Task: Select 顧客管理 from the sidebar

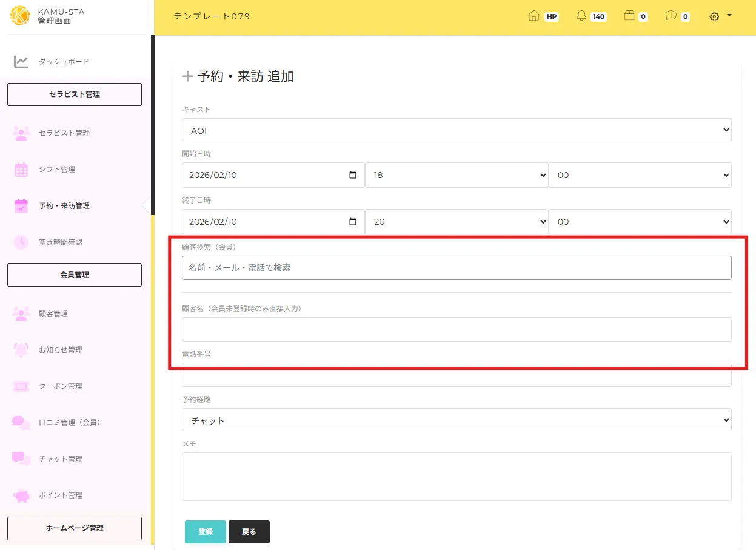Action: tap(53, 314)
